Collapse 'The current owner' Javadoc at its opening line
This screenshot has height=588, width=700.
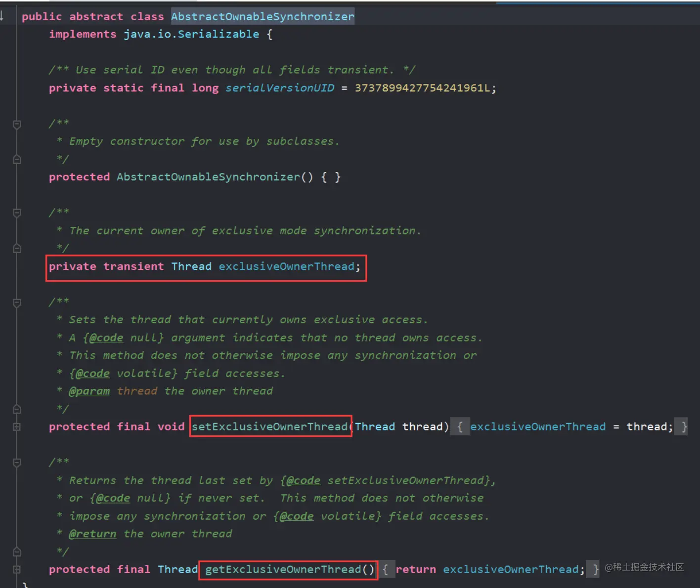pyautogui.click(x=17, y=213)
